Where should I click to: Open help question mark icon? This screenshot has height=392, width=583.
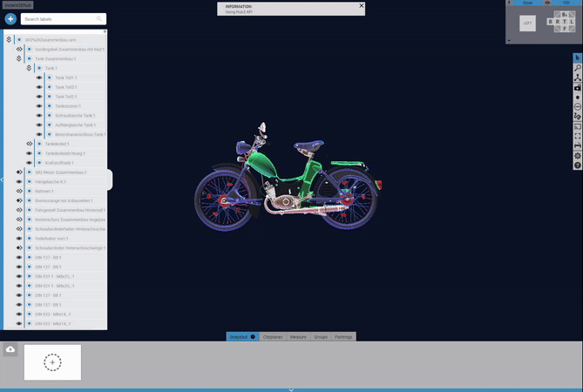(578, 166)
